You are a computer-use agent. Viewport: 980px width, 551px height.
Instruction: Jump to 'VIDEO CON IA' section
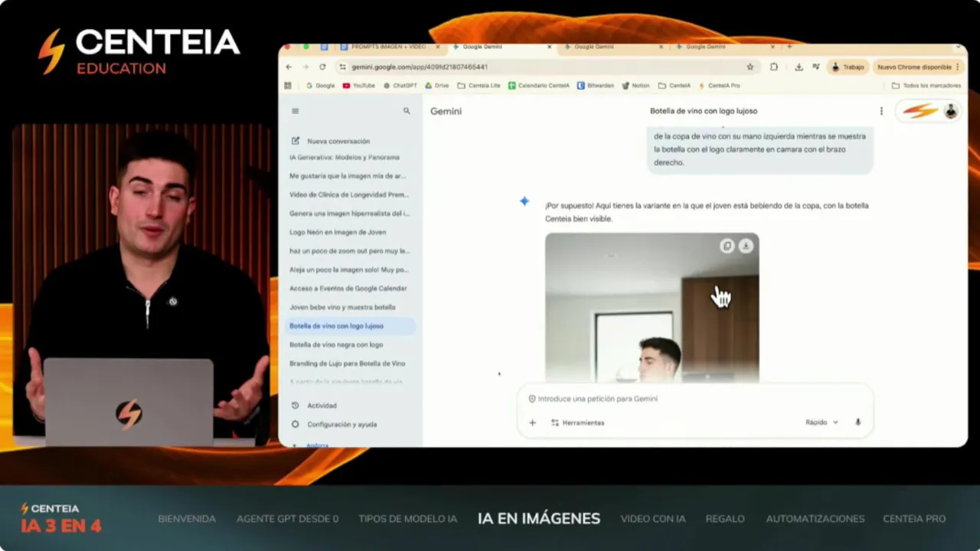click(x=653, y=519)
